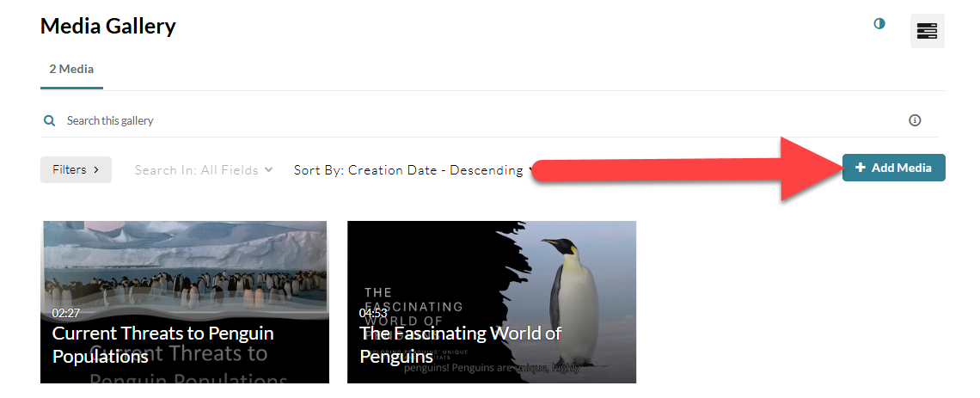Screen dimensions: 980x398
Task: Open the Search In: All Fields dropdown
Action: click(204, 170)
